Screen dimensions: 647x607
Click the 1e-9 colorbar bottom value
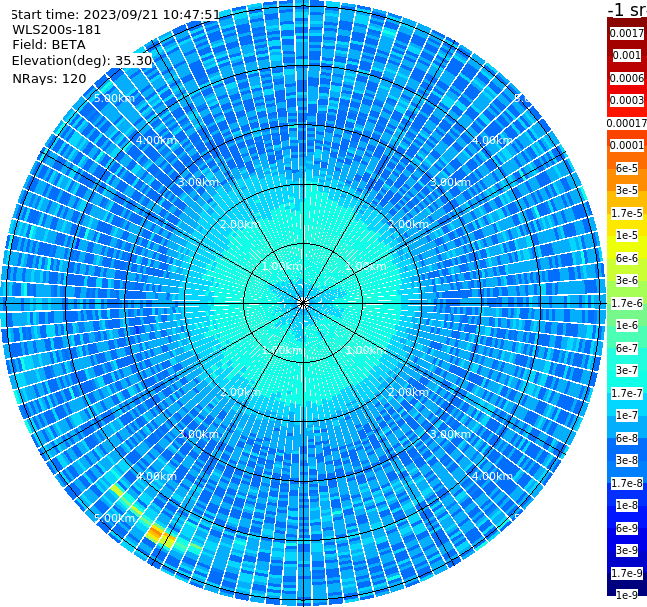(x=627, y=595)
